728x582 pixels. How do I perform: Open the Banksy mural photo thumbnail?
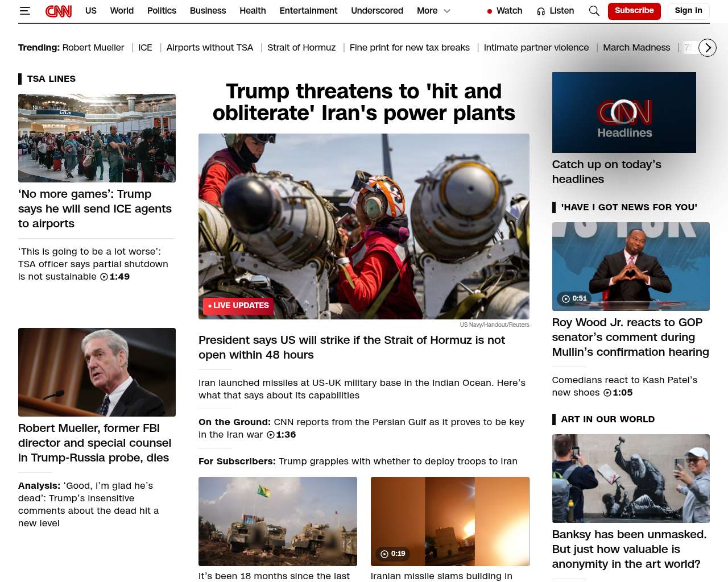[x=631, y=479]
